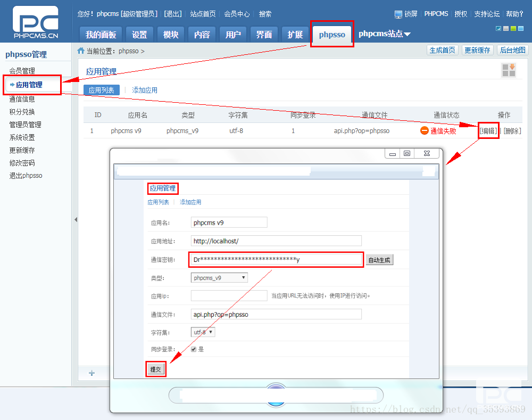Image resolution: width=532 pixels, height=420 pixels.
Task: Expand the phpcms站点 site dropdown
Action: (x=385, y=34)
